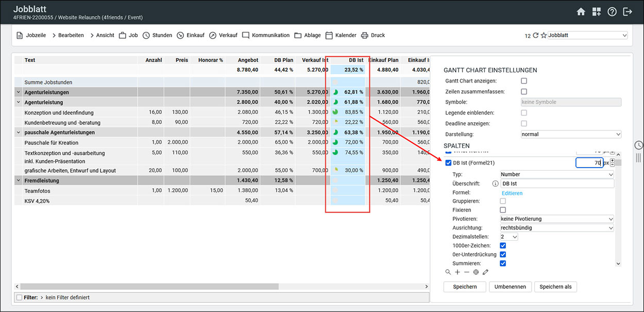The height and width of the screenshot is (312, 644).
Task: Open the Jobblatt view dropdown
Action: (587, 36)
